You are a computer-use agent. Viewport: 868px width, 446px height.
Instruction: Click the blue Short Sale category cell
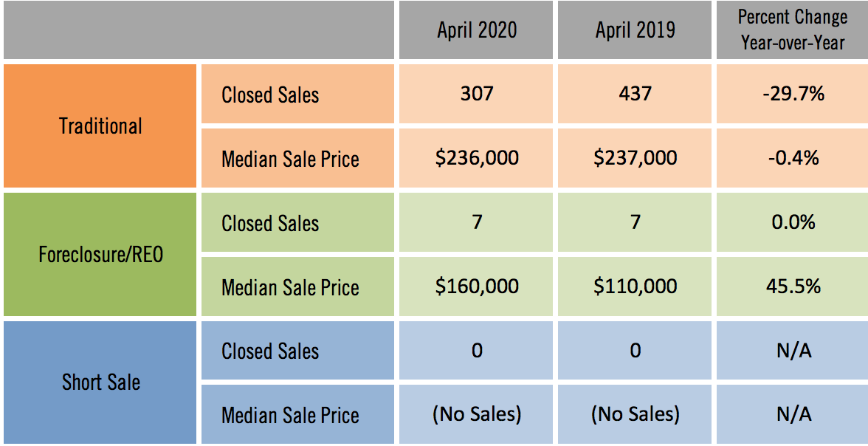[100, 382]
